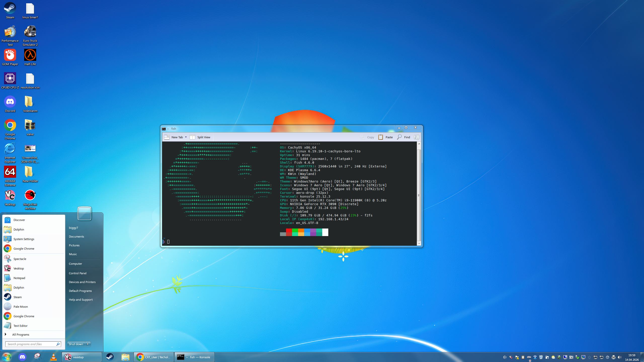Image resolution: width=644 pixels, height=362 pixels.
Task: Click the media player tray icon
Action: pos(535,357)
